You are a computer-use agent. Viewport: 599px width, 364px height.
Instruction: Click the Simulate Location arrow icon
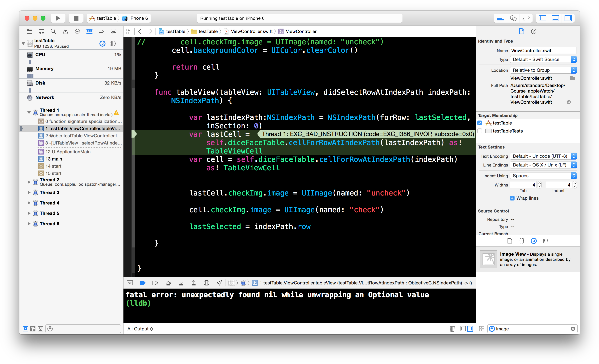(219, 283)
